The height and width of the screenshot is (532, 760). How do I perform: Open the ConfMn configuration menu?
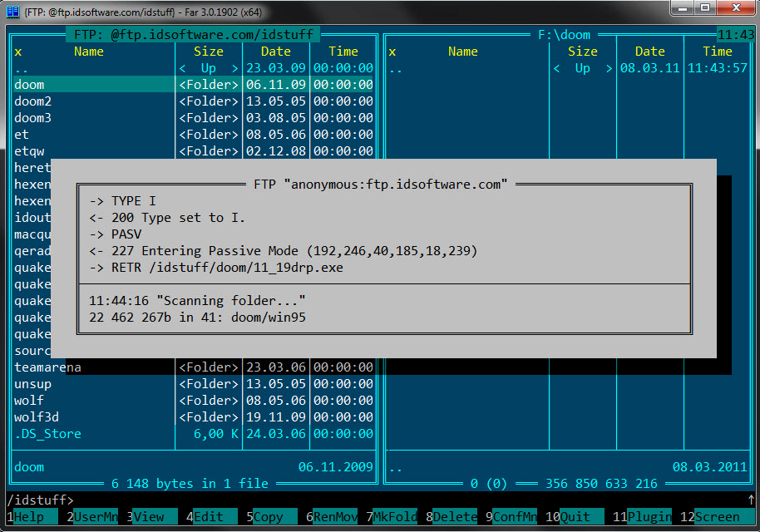click(515, 516)
